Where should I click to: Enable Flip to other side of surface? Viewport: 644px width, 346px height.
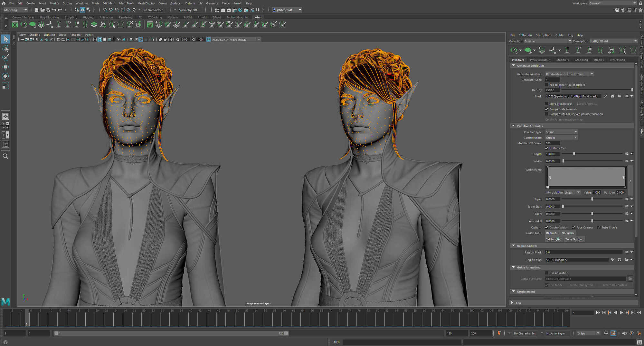pos(546,85)
